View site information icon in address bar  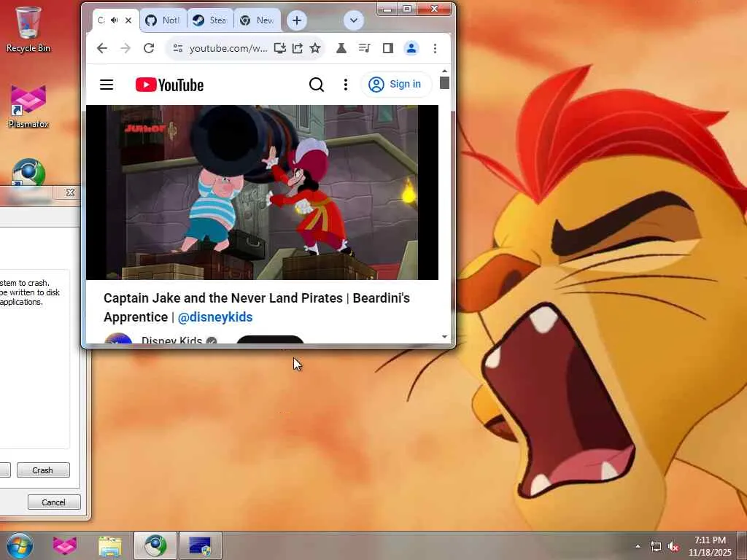178,48
